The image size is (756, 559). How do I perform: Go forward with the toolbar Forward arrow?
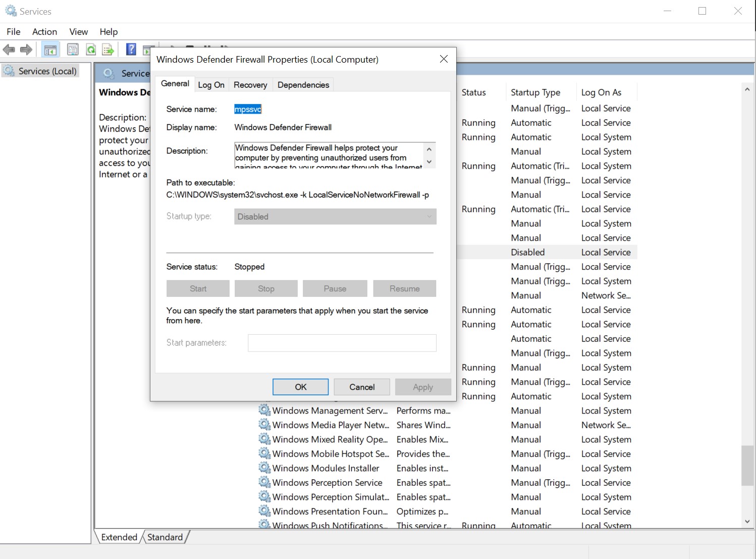(x=26, y=49)
